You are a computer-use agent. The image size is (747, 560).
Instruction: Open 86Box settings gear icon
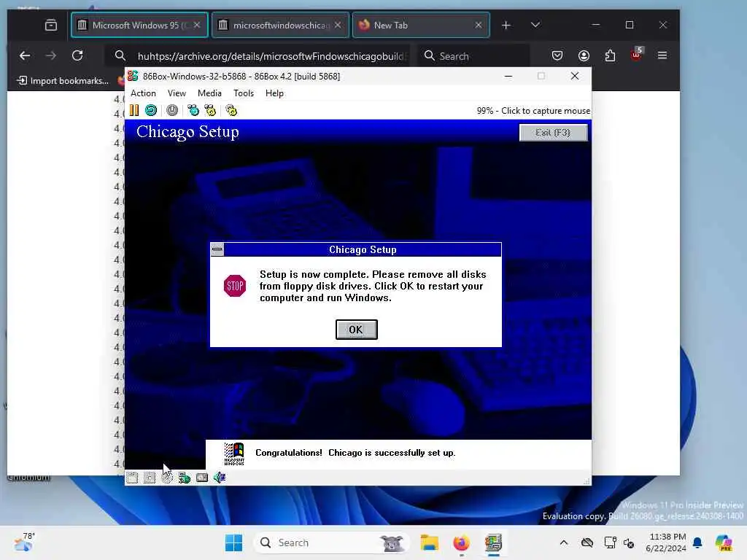coord(231,111)
